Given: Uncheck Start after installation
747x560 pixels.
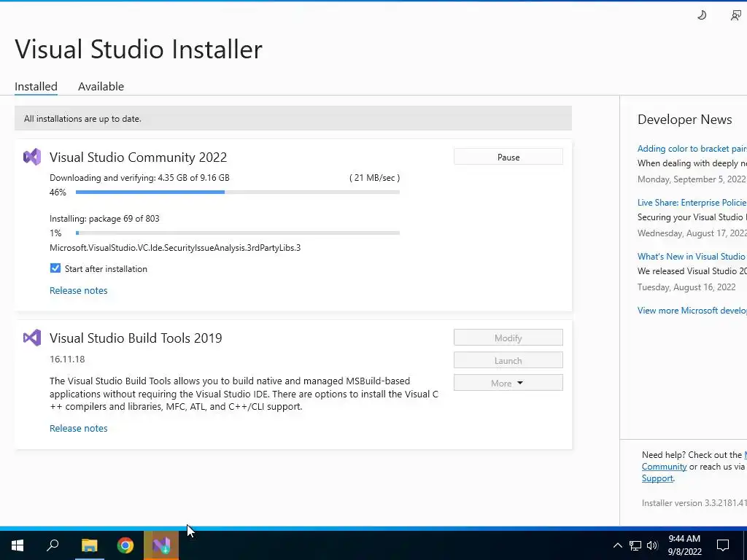Looking at the screenshot, I should pos(55,268).
